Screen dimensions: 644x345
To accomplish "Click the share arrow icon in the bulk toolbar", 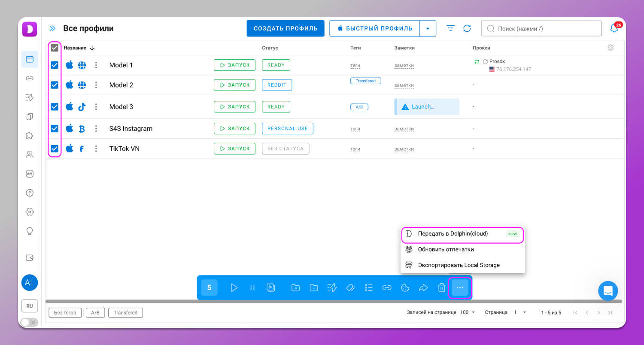I will click(423, 287).
